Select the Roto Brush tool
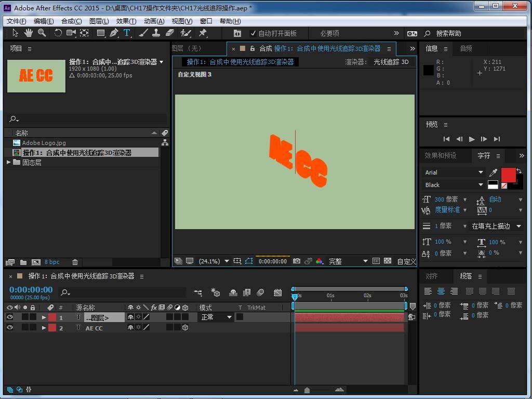Viewport: 532px width, 399px height. click(x=185, y=33)
